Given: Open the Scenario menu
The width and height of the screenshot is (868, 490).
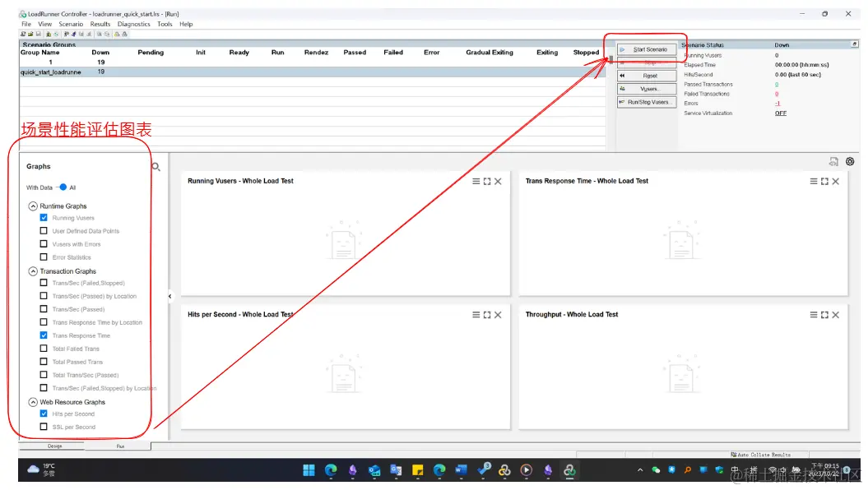Looking at the screenshot, I should (71, 25).
